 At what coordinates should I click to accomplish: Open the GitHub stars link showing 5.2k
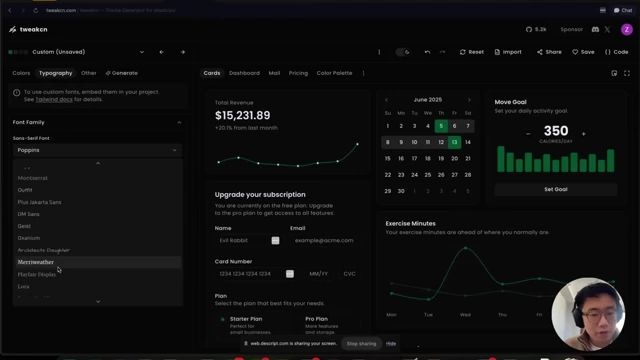[x=536, y=29]
